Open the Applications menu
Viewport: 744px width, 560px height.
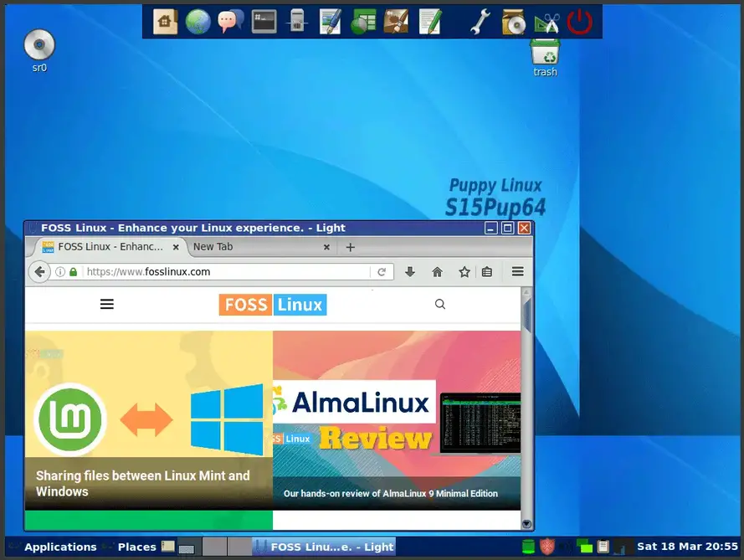tap(60, 547)
